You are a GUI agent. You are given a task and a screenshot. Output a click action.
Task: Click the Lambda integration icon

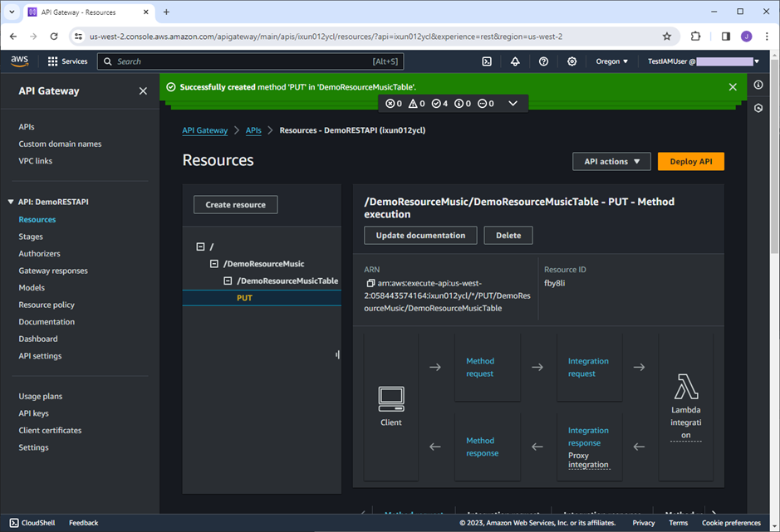click(686, 387)
